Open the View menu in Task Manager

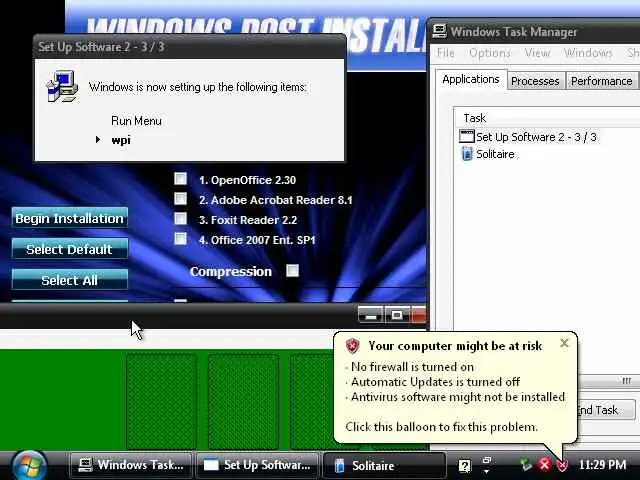[x=537, y=53]
